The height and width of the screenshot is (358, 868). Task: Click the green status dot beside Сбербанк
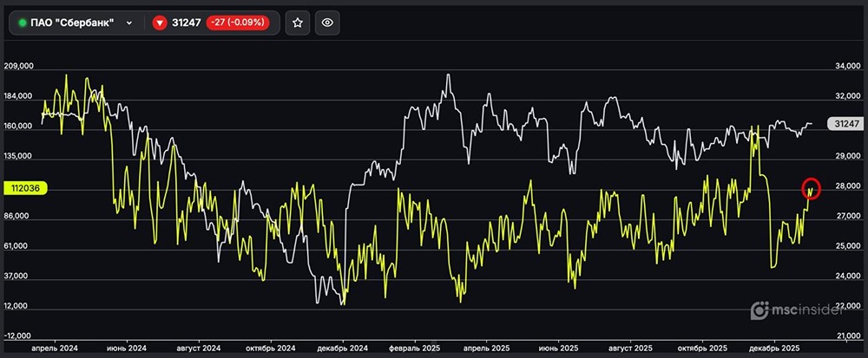coord(23,23)
